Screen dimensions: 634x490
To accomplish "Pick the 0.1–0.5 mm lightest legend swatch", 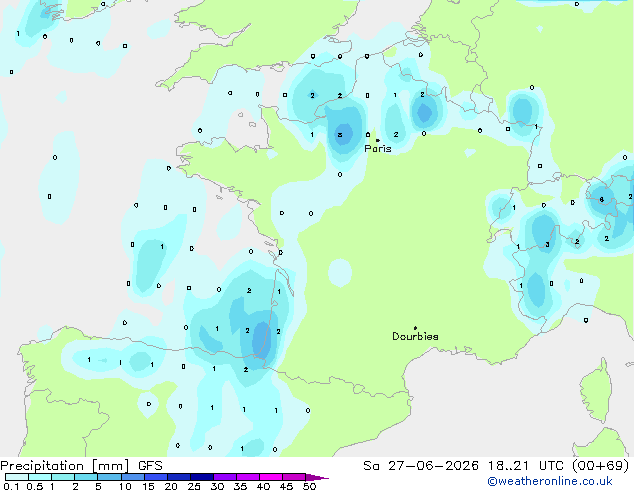I will [x=17, y=477].
